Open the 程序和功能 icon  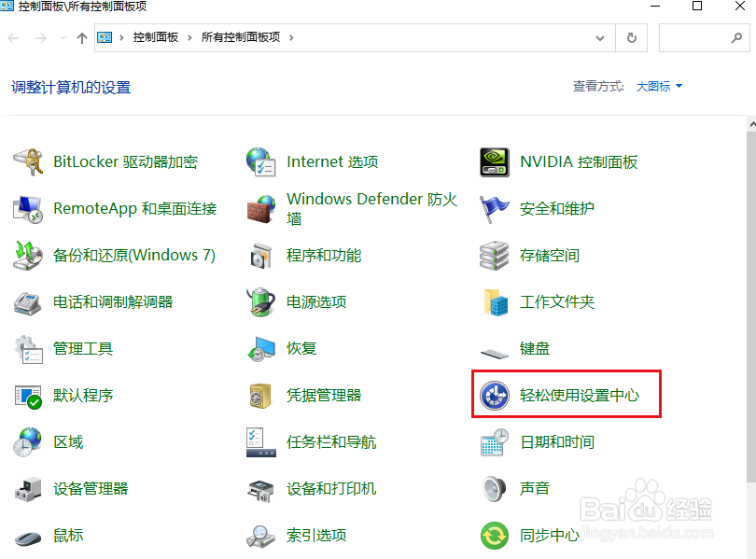click(x=260, y=256)
